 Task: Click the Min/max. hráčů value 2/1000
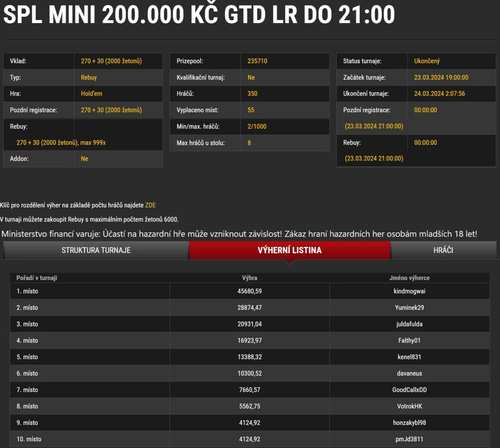(257, 127)
